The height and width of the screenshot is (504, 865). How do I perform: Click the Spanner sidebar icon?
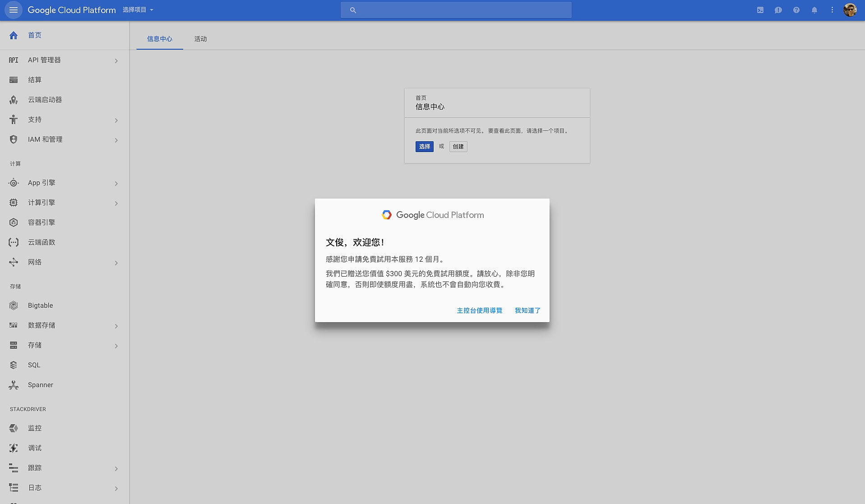pyautogui.click(x=14, y=385)
